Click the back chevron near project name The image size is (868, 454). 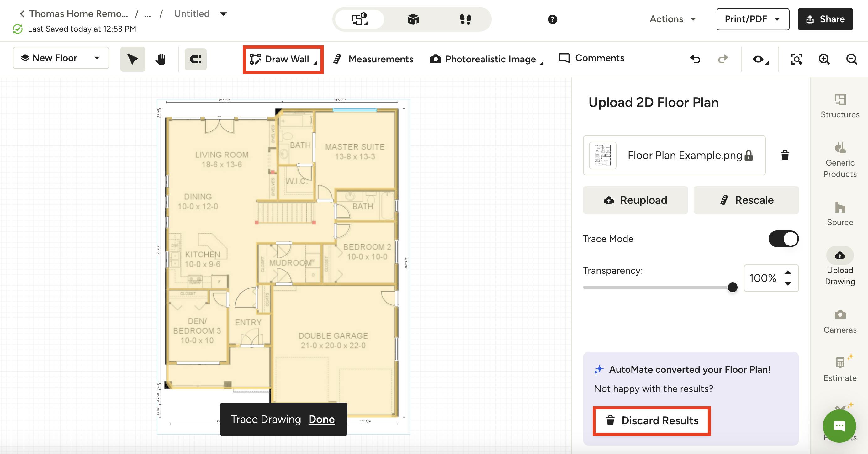pyautogui.click(x=22, y=13)
